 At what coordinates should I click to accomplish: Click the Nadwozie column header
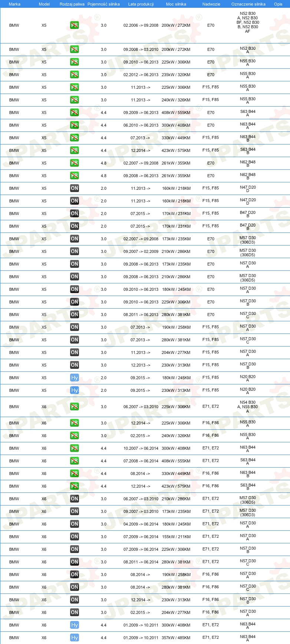coord(211,4)
